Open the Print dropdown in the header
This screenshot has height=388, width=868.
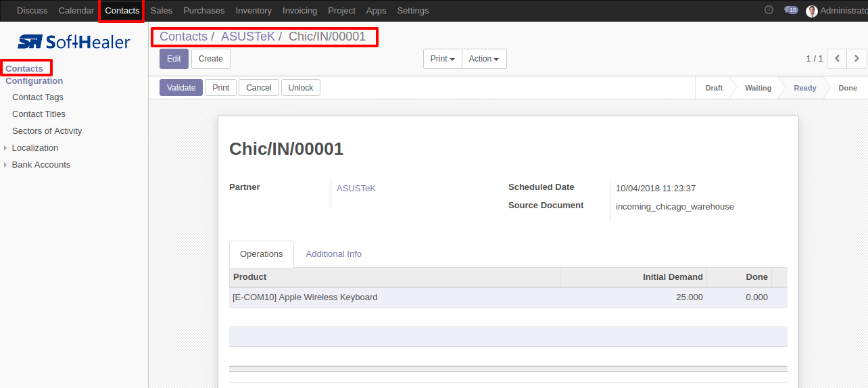(x=443, y=59)
